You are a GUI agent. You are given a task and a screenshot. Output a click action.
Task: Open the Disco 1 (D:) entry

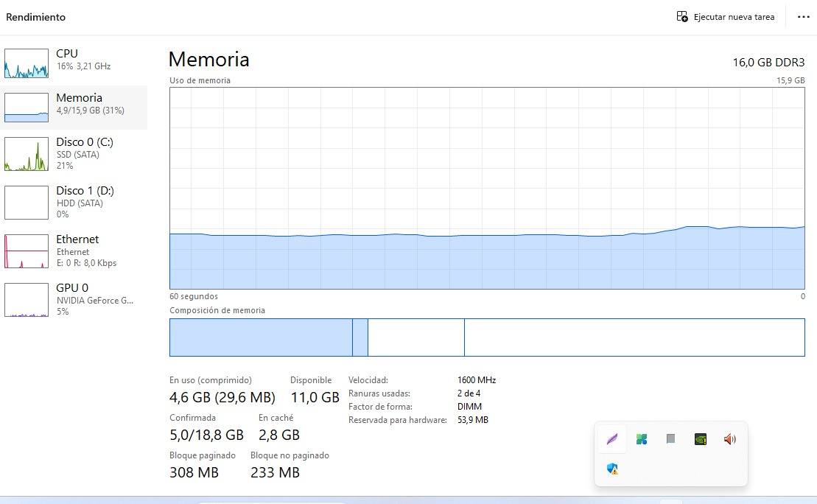click(74, 202)
